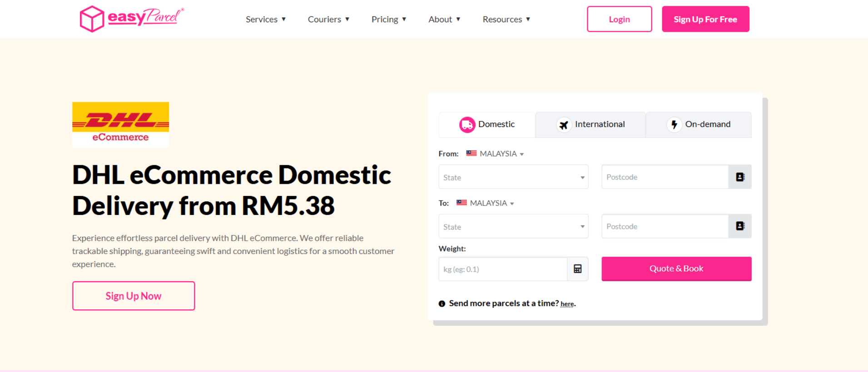868x372 pixels.
Task: Click the EasyParcel logo
Action: click(x=132, y=19)
